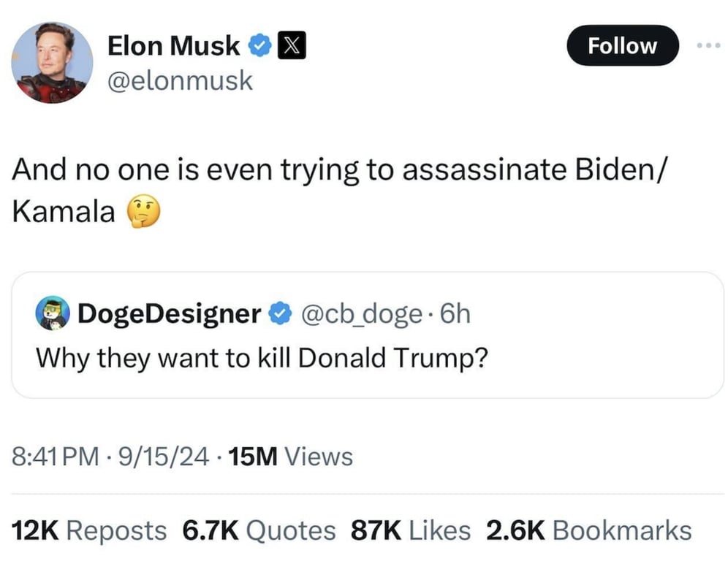Click the @elonmusk handle
This screenshot has width=728, height=561.
[x=180, y=80]
